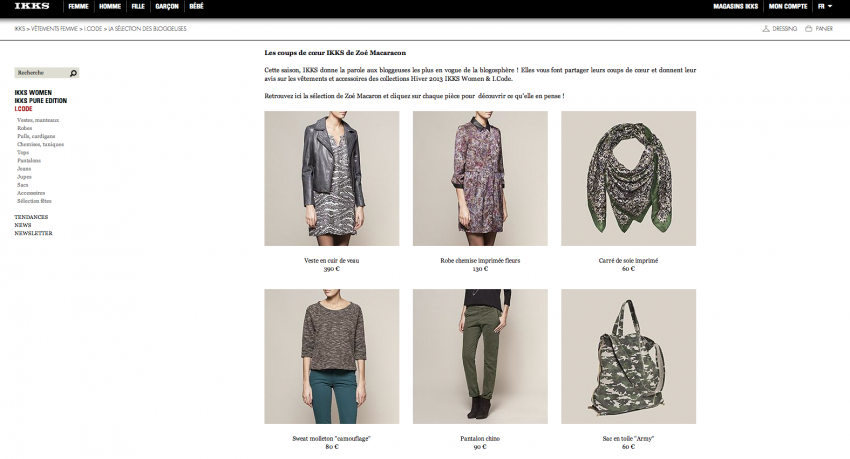
Task: Open the floral shirt dress image
Action: tap(480, 178)
